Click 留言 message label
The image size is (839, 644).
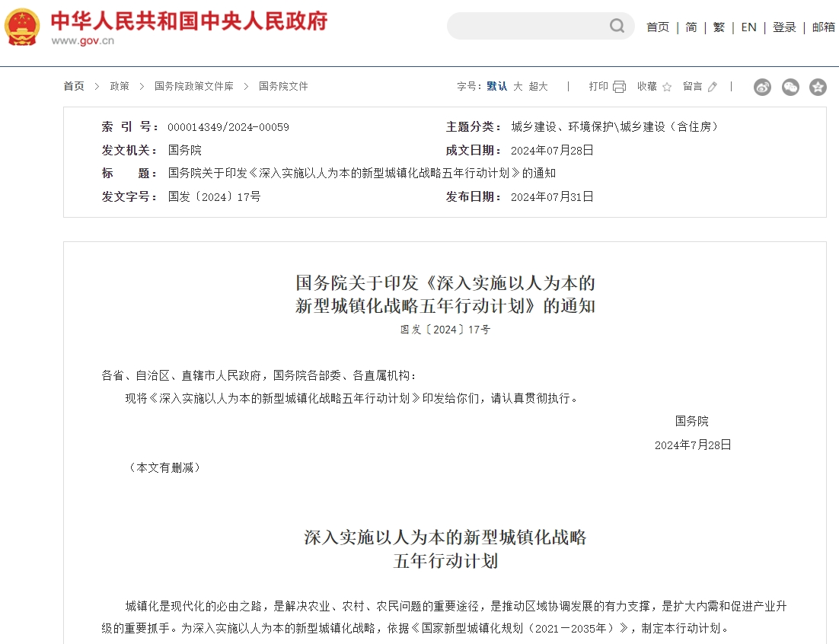click(692, 86)
